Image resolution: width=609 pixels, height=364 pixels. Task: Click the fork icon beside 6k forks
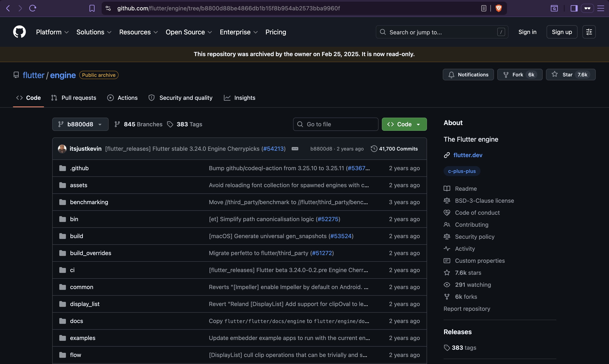[x=447, y=297]
